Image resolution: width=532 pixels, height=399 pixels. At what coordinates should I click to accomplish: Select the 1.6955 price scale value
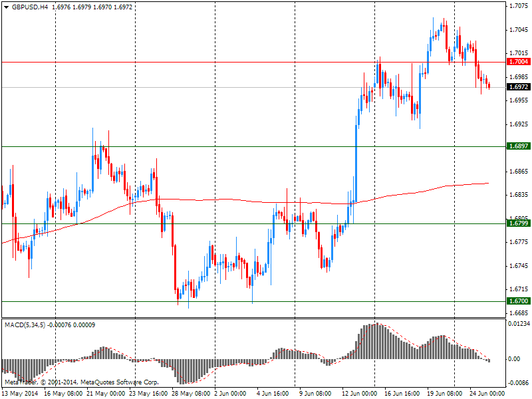point(519,100)
